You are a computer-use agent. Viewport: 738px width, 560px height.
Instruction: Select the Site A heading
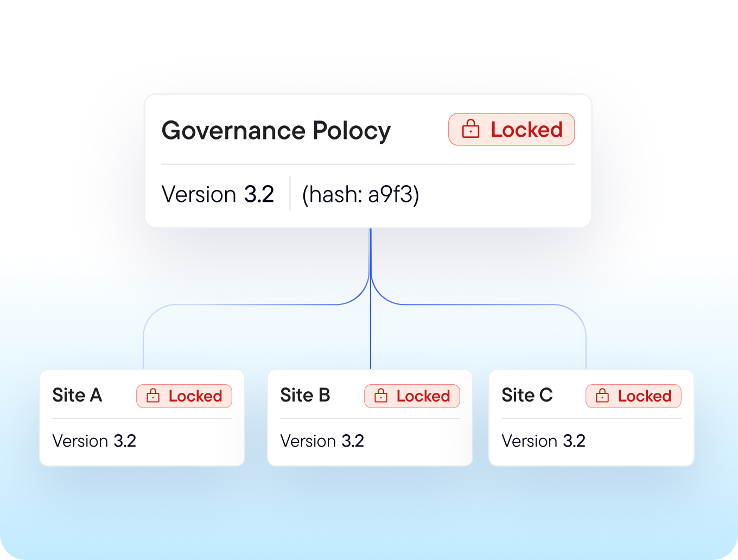[77, 395]
